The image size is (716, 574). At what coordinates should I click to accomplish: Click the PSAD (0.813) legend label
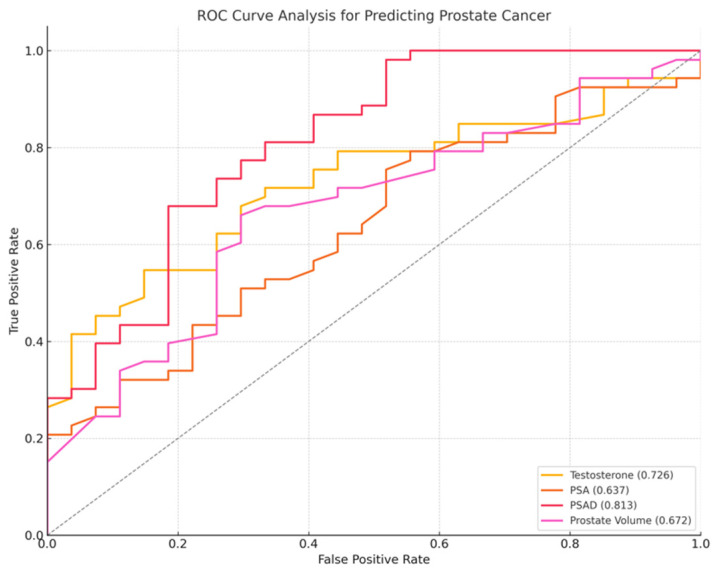(x=603, y=505)
